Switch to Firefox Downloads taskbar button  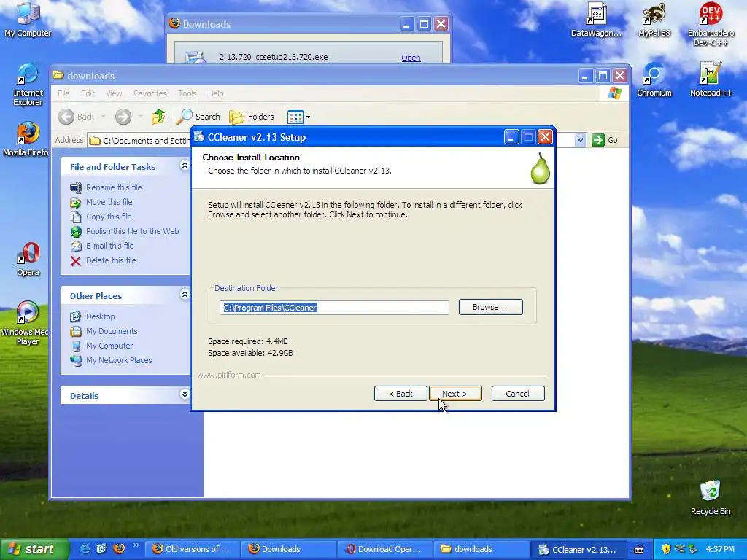pos(287,549)
